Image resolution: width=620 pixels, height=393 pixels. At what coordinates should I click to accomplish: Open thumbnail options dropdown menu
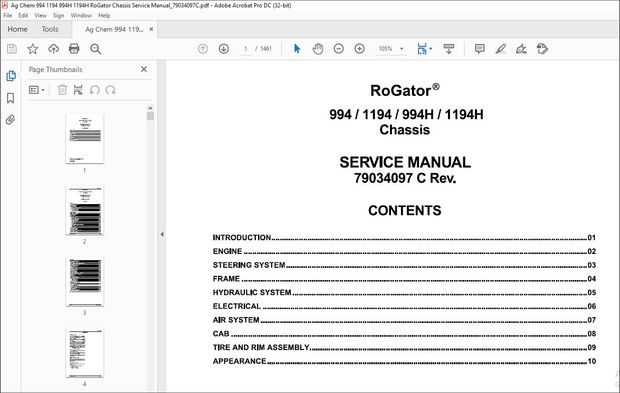click(36, 90)
